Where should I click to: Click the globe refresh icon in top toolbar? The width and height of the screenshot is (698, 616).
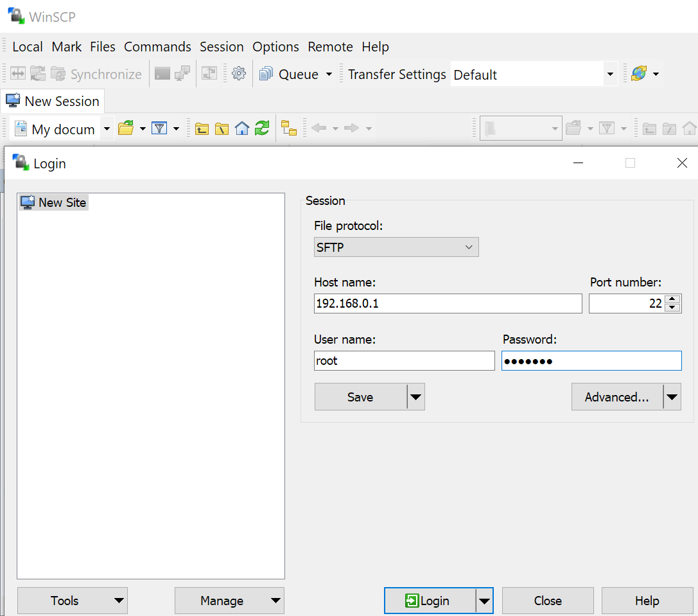click(639, 73)
